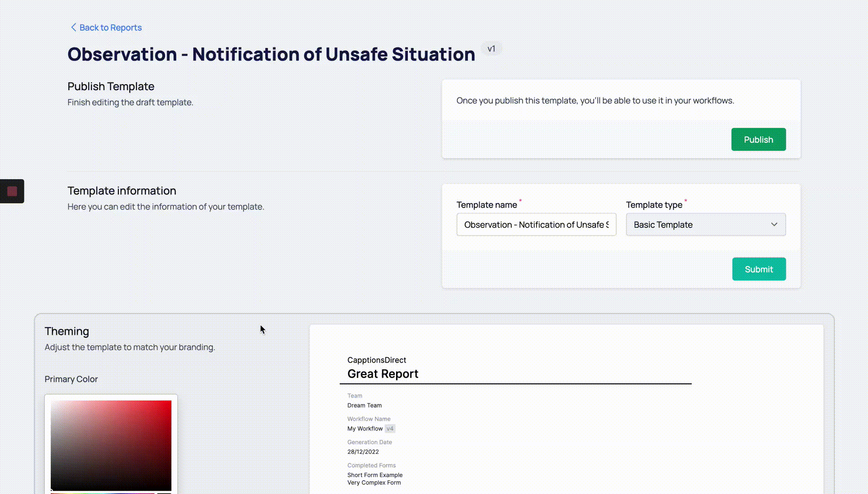
Task: Click the Submit button
Action: pos(759,269)
